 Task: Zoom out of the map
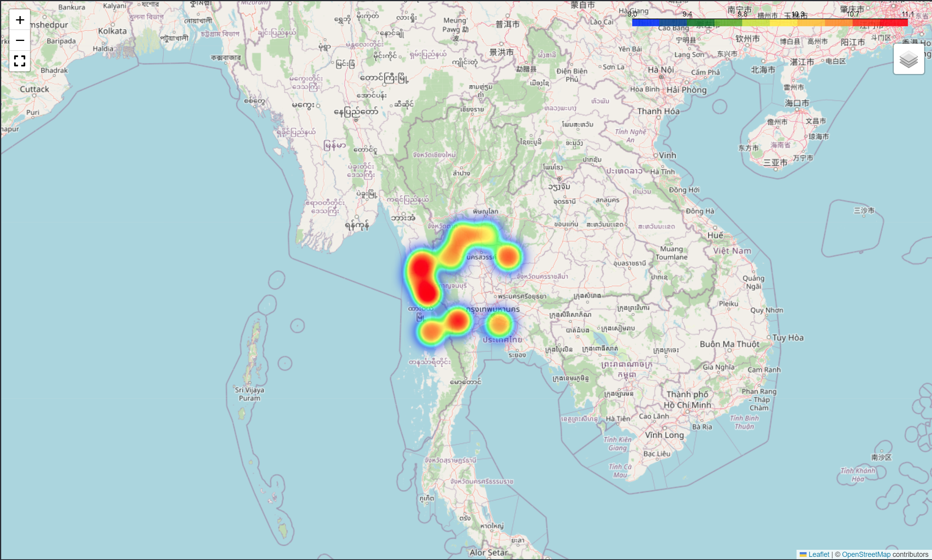coord(20,40)
